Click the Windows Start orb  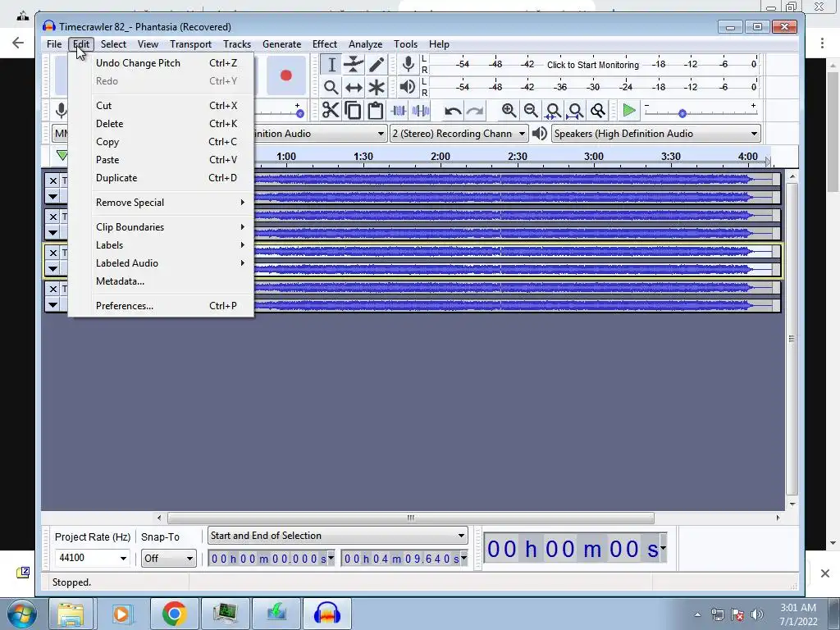[22, 614]
